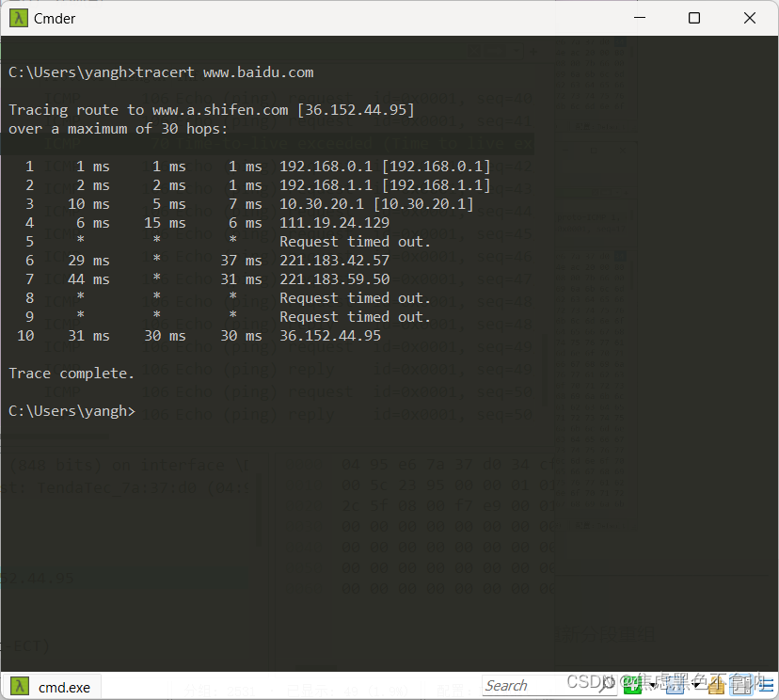Maximize the Cmder window
Screen dimensions: 779x700
[x=693, y=18]
